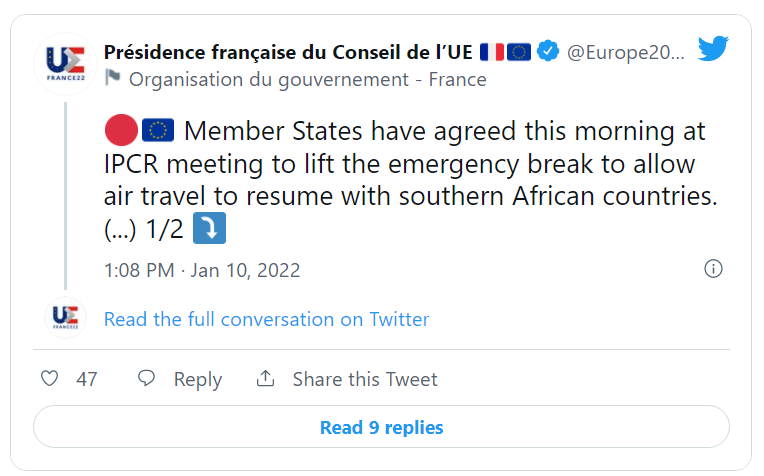Read the full conversation on Twitter
Screen dimensions: 764x476
pyautogui.click(x=266, y=320)
